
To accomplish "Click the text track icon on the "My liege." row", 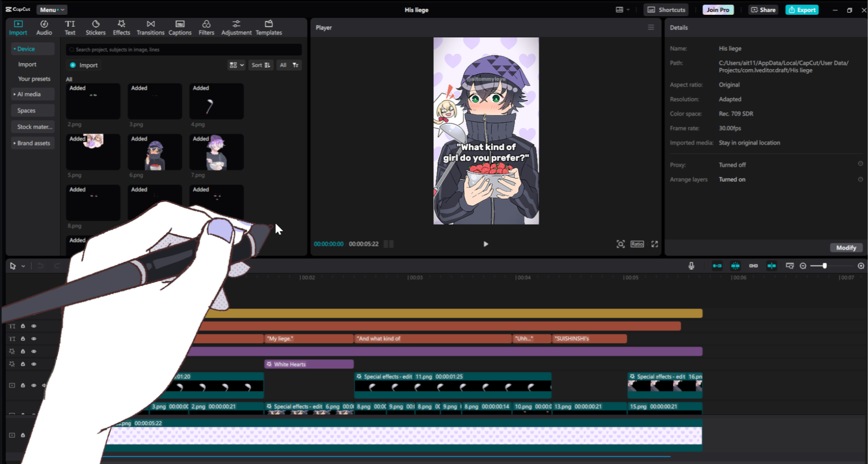I will click(12, 339).
